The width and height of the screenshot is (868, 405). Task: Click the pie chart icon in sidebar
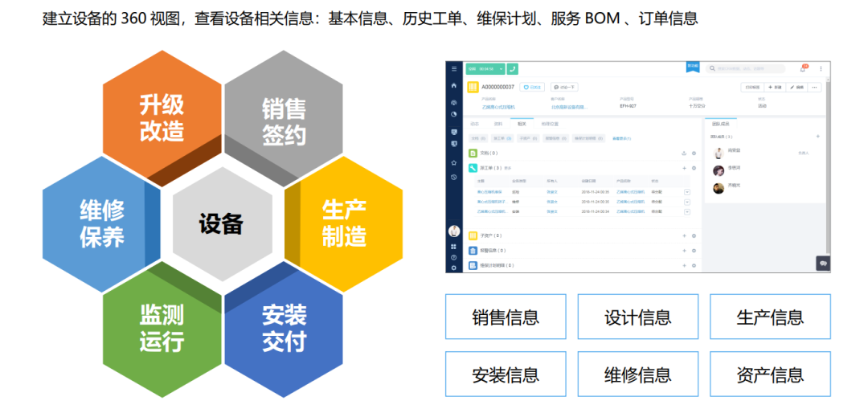454,114
